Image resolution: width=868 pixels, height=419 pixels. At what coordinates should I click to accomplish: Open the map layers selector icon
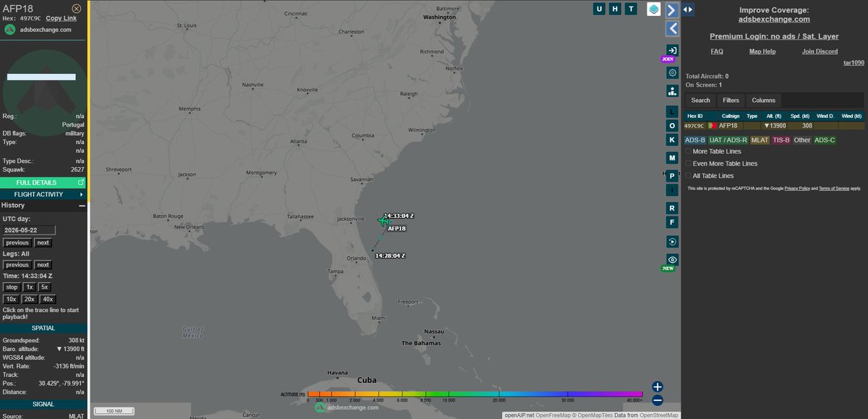[x=653, y=9]
